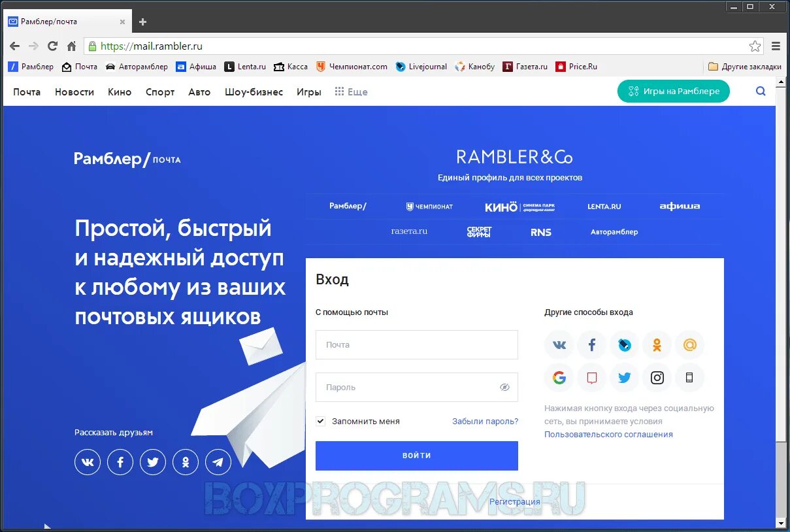Log in with Facebook icon
Screen dimensions: 790x532
592,345
